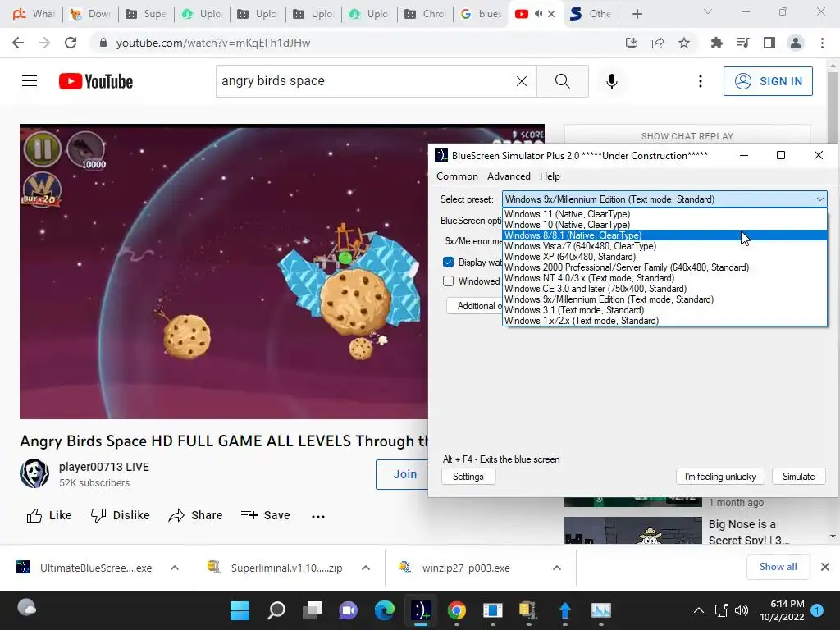This screenshot has height=630, width=840.
Task: Share the Angry Birds Space video
Action: tap(195, 515)
